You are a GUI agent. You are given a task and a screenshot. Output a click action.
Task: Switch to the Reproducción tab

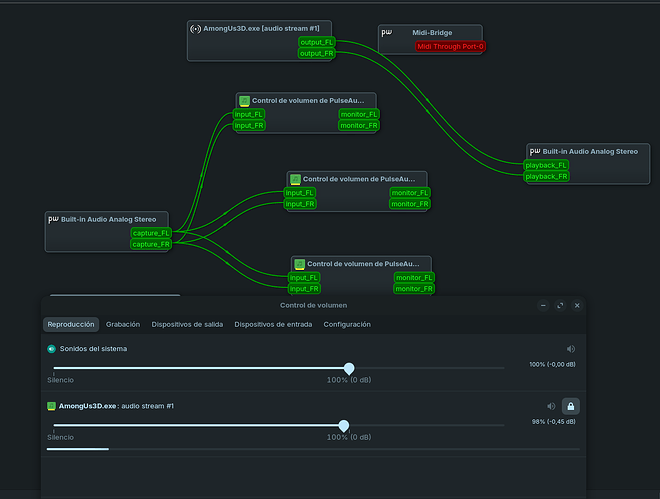point(71,324)
